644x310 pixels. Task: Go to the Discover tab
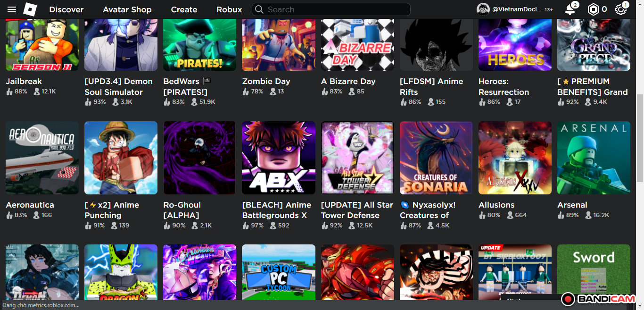tap(66, 9)
